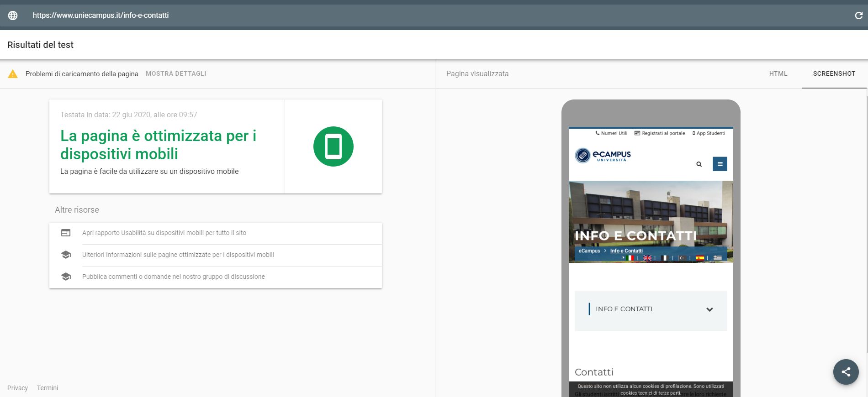Select the Greek flag language icon
Screen dimensions: 868x397
718,258
